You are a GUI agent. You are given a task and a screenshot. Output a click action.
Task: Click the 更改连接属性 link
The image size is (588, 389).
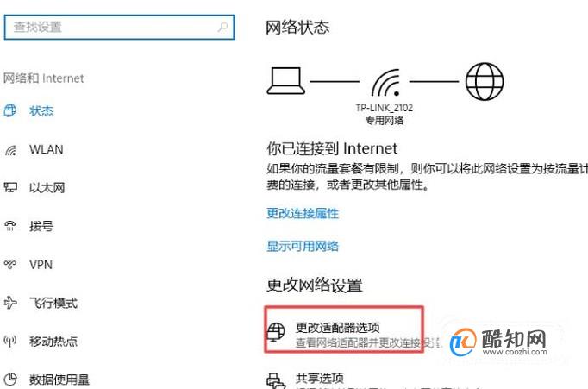[303, 213]
